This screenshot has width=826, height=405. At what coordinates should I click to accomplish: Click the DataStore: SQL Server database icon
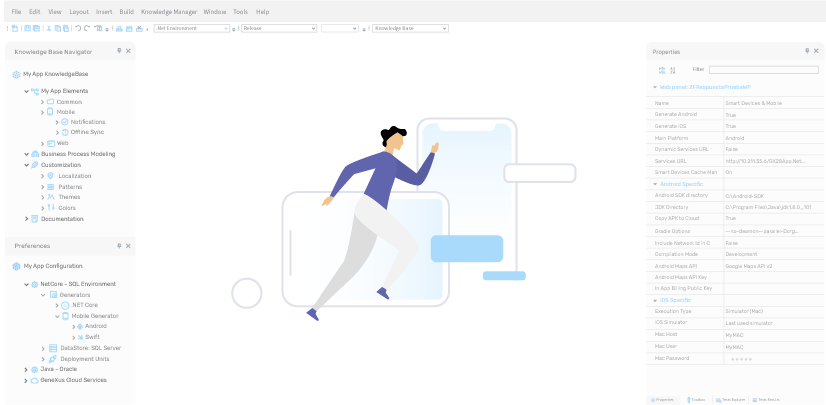53,348
